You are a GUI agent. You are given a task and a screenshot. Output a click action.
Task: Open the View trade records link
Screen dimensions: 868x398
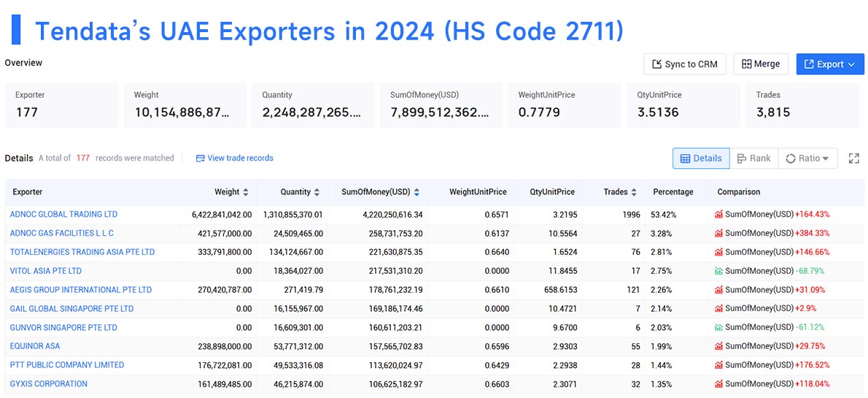[x=235, y=158]
